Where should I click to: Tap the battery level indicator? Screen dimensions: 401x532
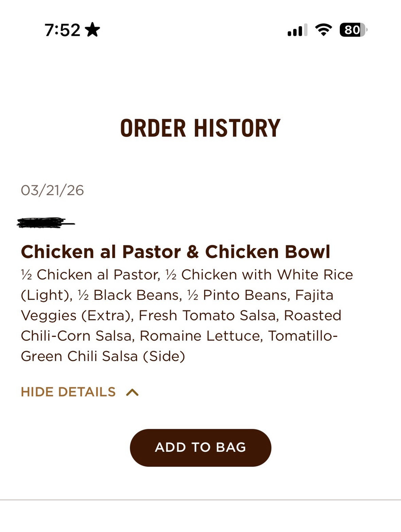[353, 30]
